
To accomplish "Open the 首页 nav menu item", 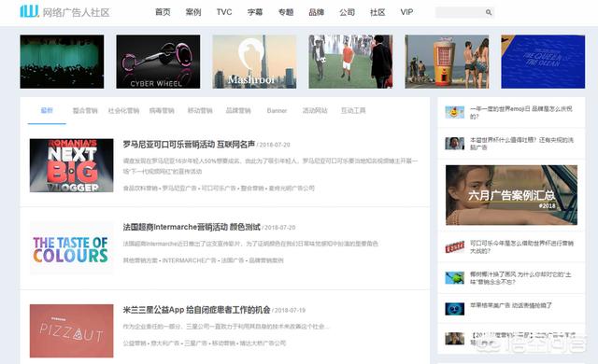I will point(163,12).
